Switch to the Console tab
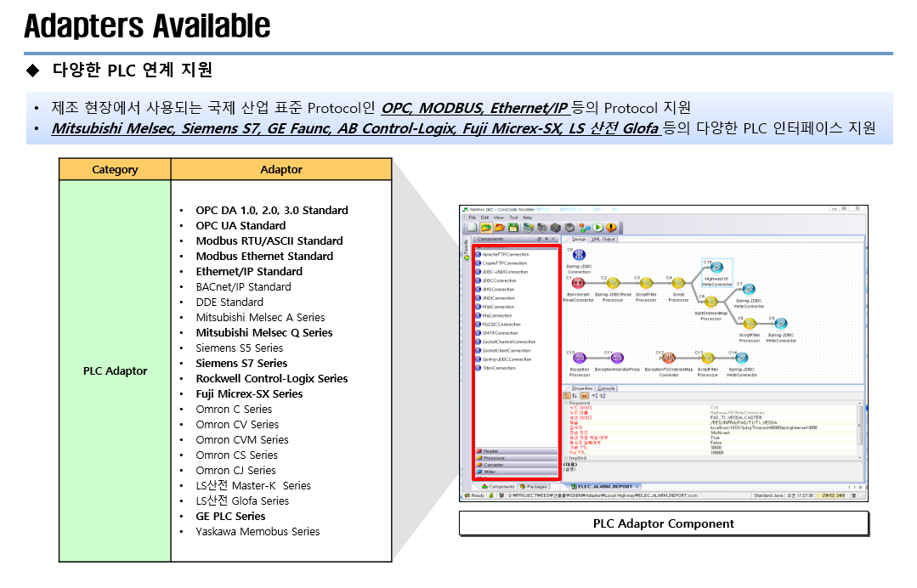 point(607,388)
